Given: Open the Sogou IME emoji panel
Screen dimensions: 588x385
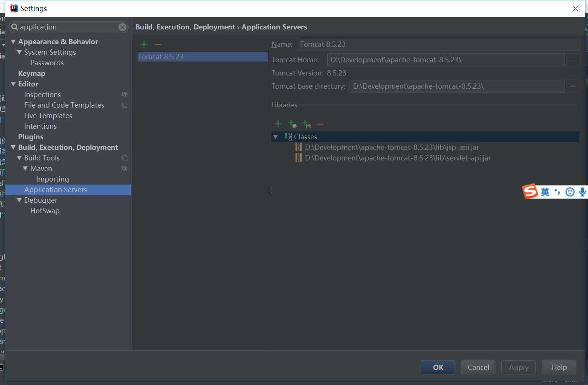Looking at the screenshot, I should 570,192.
